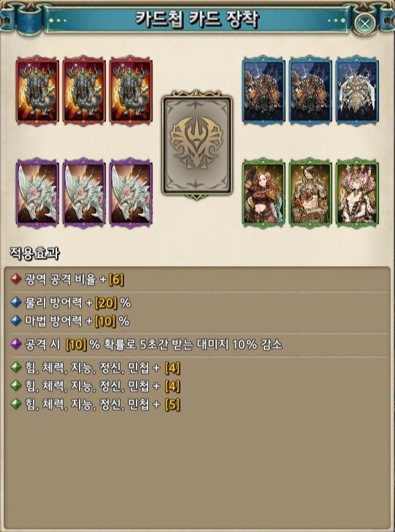The image size is (395, 532).
Task: Click red gem beside 광역 공격 비율
Action: (x=15, y=281)
